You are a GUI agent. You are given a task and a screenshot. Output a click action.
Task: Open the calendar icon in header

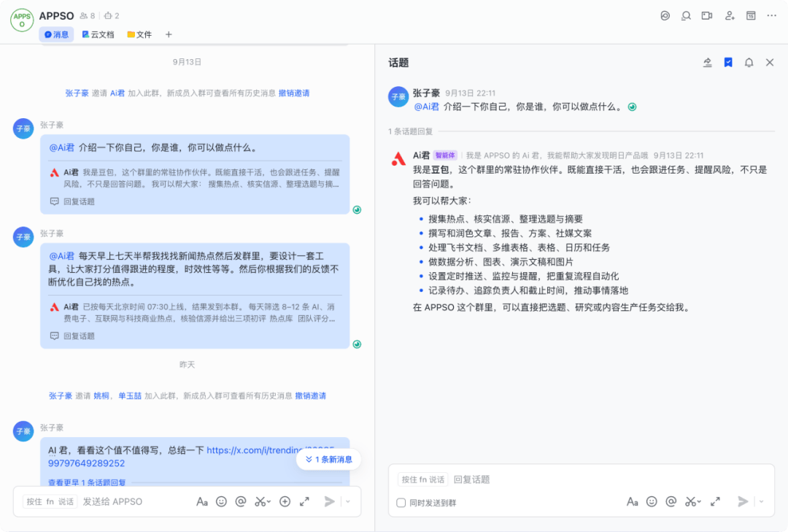coord(751,15)
